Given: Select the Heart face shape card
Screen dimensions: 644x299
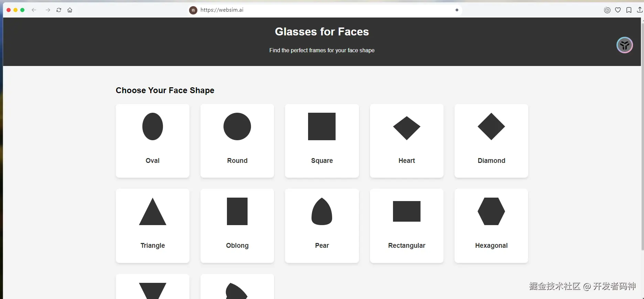Looking at the screenshot, I should pyautogui.click(x=407, y=141).
